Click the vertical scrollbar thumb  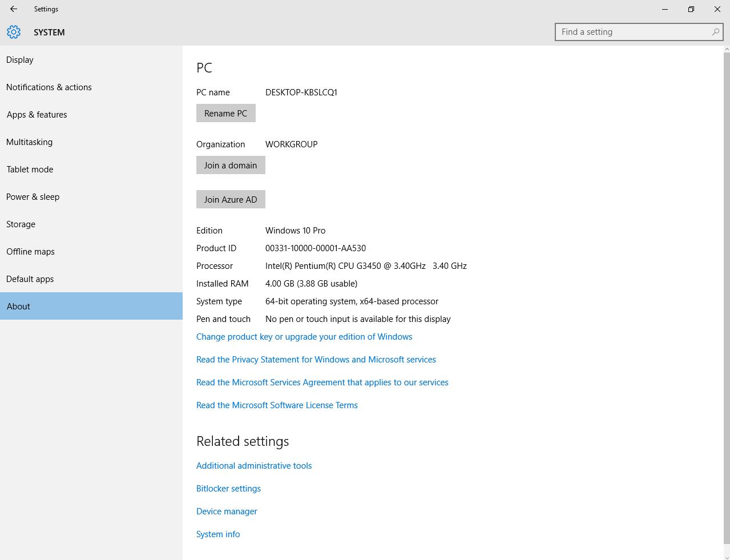click(727, 298)
